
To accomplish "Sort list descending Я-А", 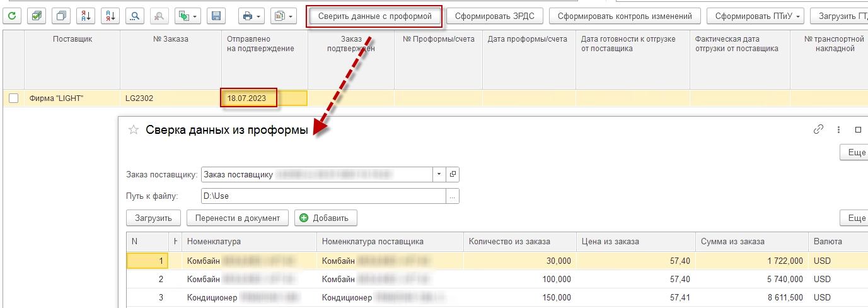I will click(x=110, y=15).
